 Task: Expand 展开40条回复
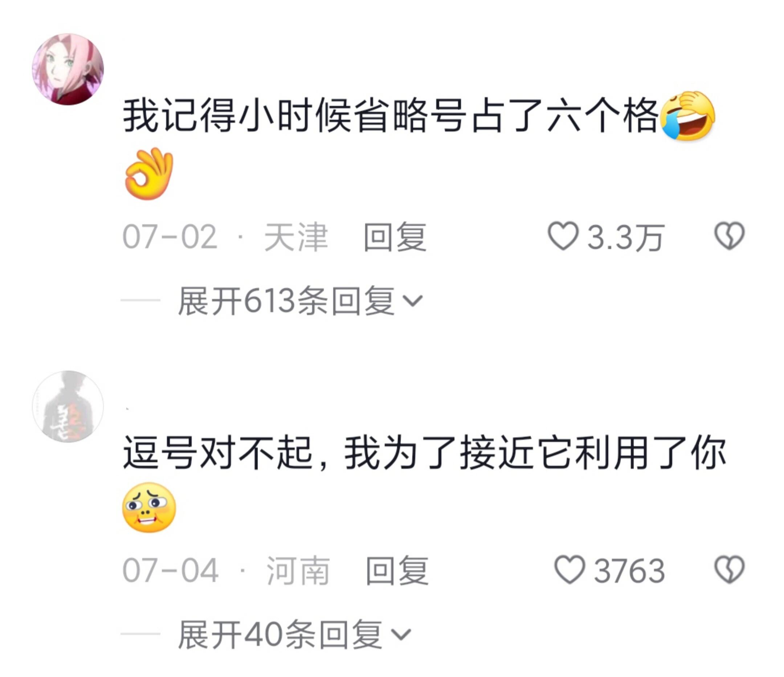[294, 635]
